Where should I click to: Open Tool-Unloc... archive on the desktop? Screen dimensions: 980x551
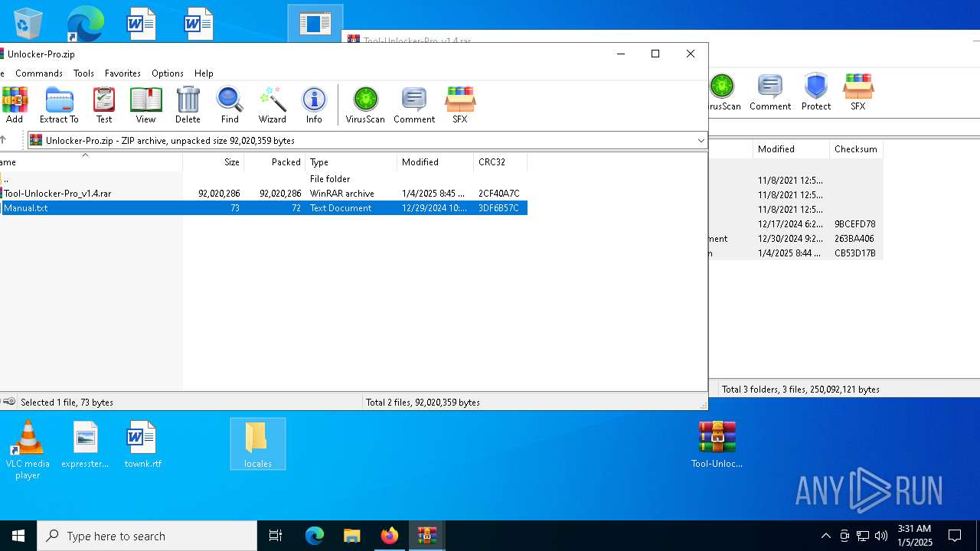(x=717, y=445)
